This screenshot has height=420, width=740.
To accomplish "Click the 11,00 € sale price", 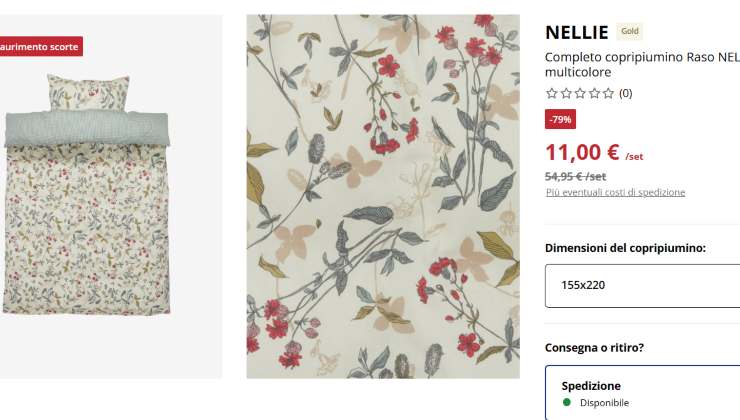I will click(583, 152).
